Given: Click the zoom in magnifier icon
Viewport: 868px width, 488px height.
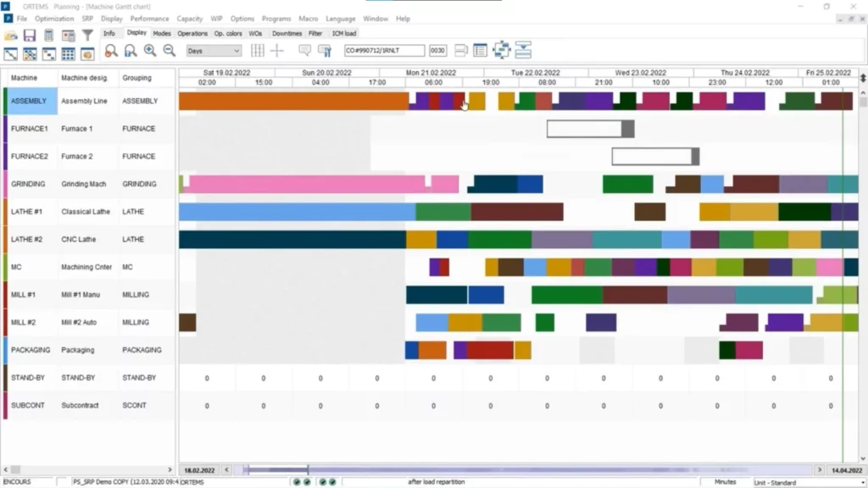Looking at the screenshot, I should (150, 51).
